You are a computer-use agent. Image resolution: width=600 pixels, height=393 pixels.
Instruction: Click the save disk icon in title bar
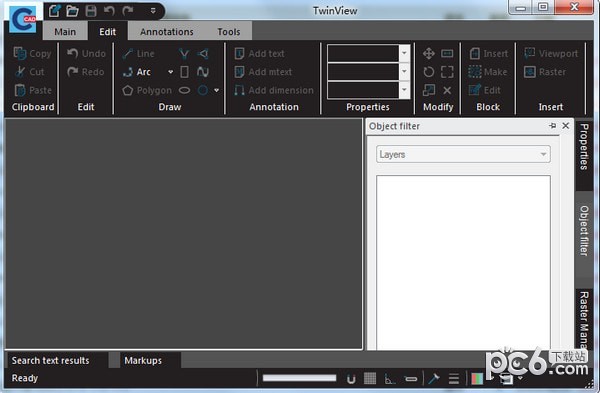point(91,11)
